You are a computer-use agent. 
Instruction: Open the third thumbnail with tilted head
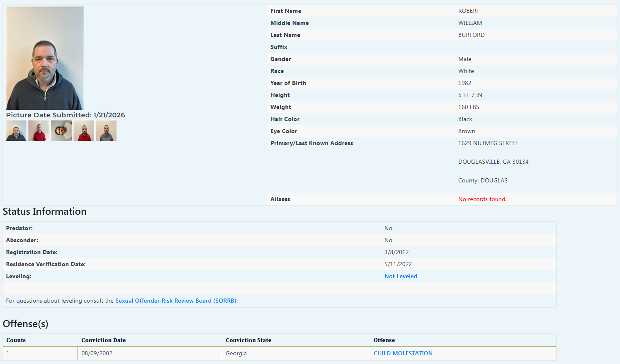(x=61, y=131)
